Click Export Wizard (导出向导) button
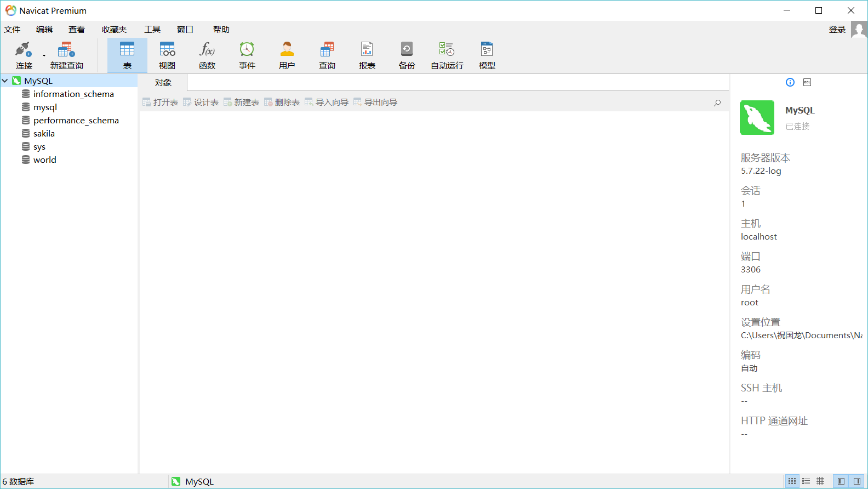The width and height of the screenshot is (868, 489). 376,102
